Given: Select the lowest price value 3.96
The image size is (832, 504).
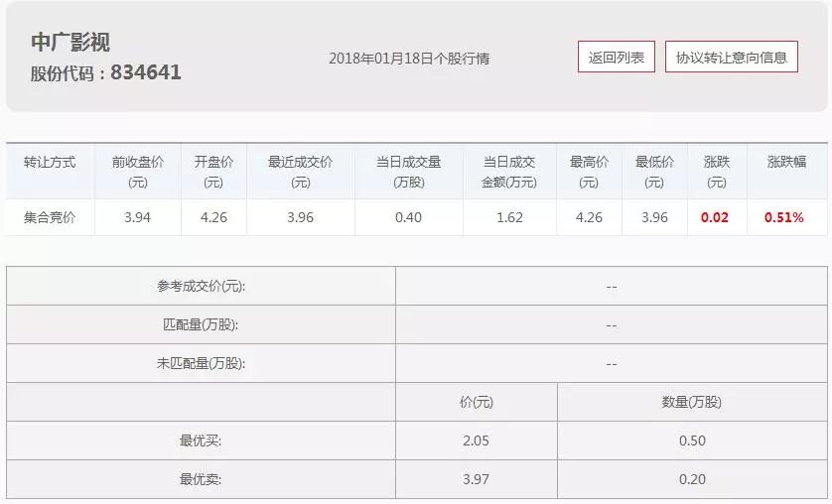Looking at the screenshot, I should pyautogui.click(x=654, y=217).
